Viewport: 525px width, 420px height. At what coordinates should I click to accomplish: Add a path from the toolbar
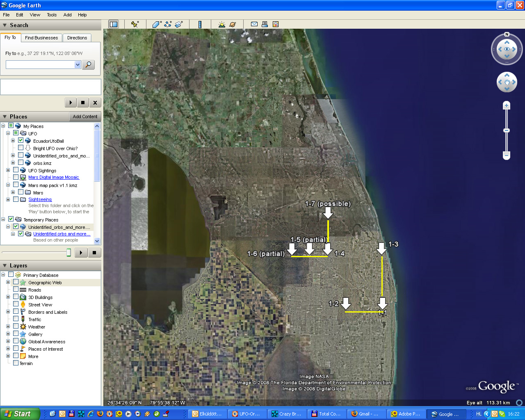168,24
